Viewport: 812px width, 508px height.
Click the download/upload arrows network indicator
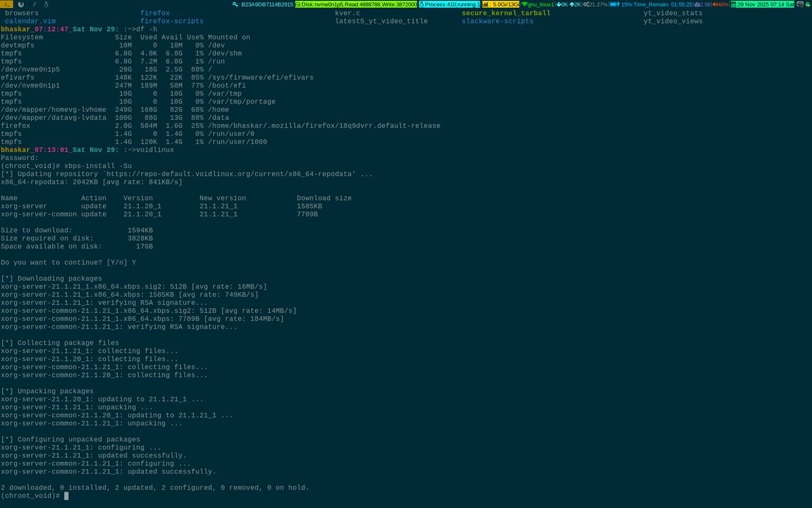coord(567,3)
